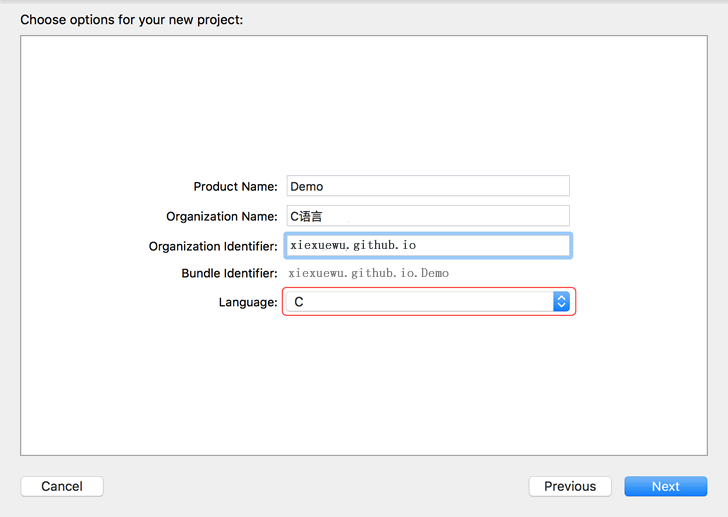
Task: Select the Bundle Identifier value xiexuewu.github.io.Demo
Action: click(368, 273)
